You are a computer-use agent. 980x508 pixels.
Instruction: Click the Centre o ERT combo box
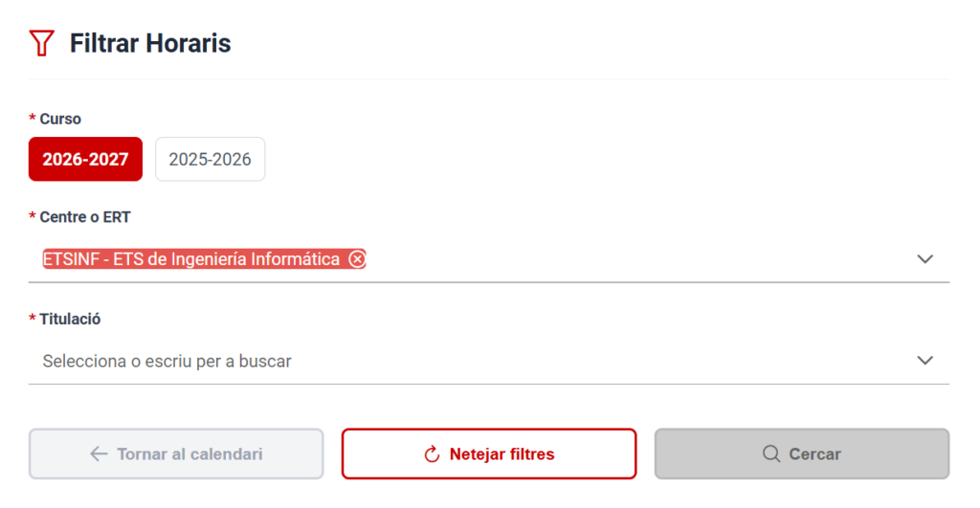click(x=489, y=258)
